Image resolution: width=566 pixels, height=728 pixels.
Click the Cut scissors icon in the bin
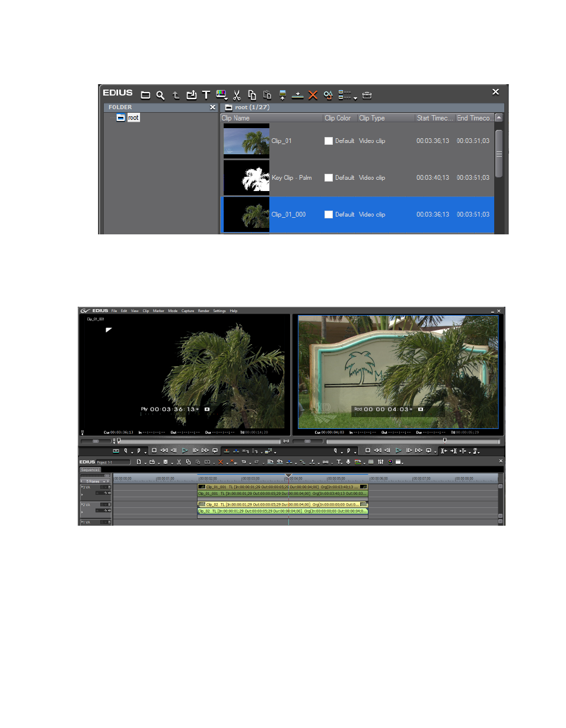click(236, 95)
